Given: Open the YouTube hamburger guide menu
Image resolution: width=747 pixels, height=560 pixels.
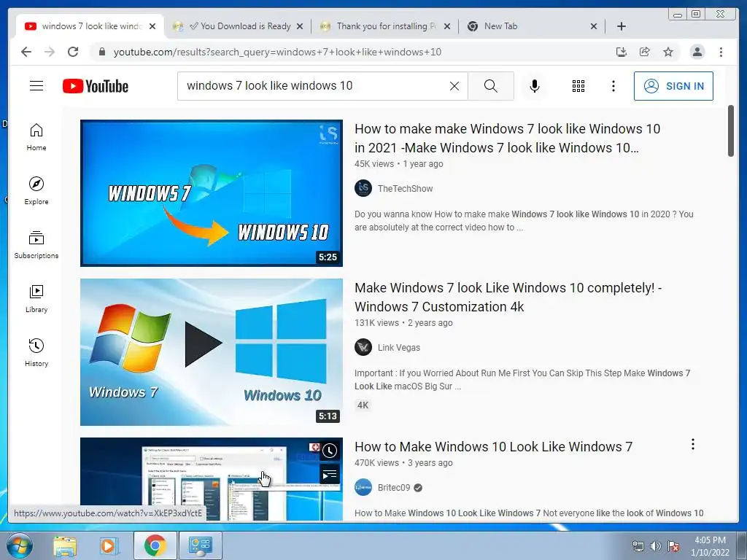Looking at the screenshot, I should click(36, 86).
